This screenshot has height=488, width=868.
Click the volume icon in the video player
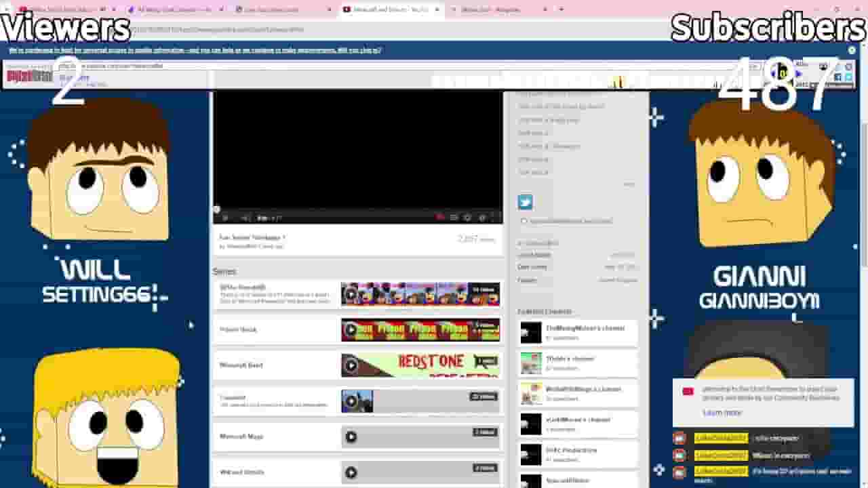[246, 218]
